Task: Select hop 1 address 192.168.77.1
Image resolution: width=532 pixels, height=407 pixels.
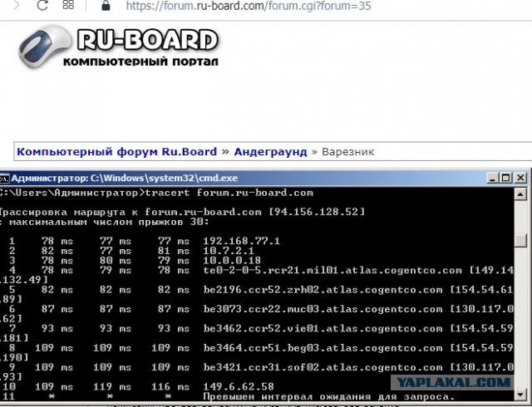Action: [242, 241]
